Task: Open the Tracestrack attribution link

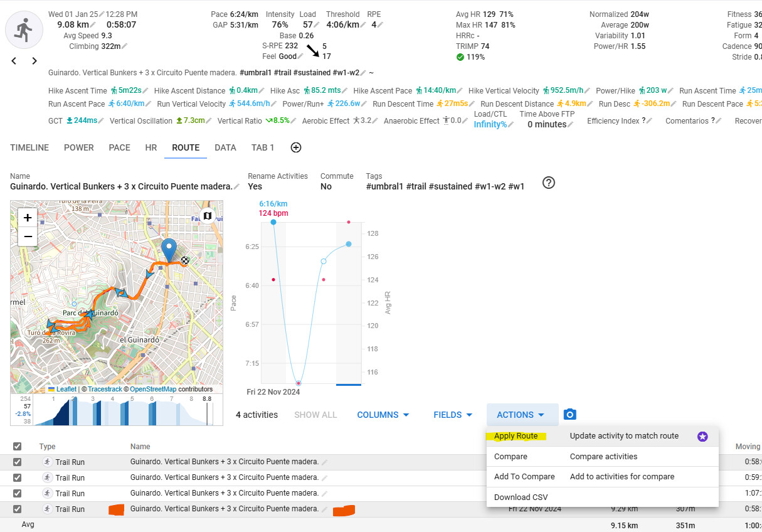Action: point(105,389)
